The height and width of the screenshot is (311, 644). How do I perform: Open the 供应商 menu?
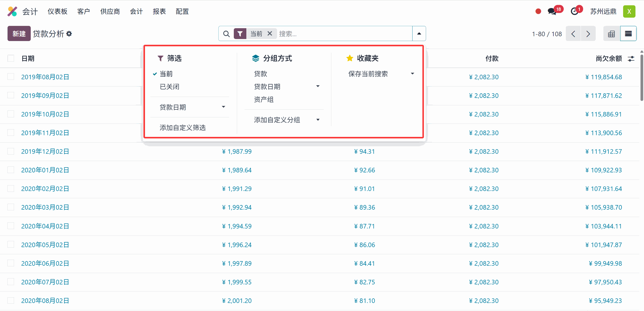click(110, 11)
